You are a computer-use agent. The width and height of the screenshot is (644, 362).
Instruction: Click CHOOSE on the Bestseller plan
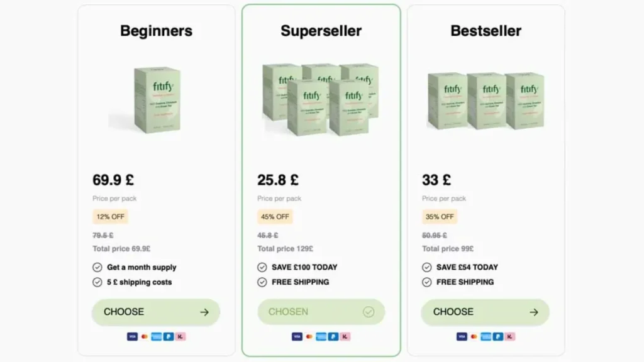click(485, 312)
